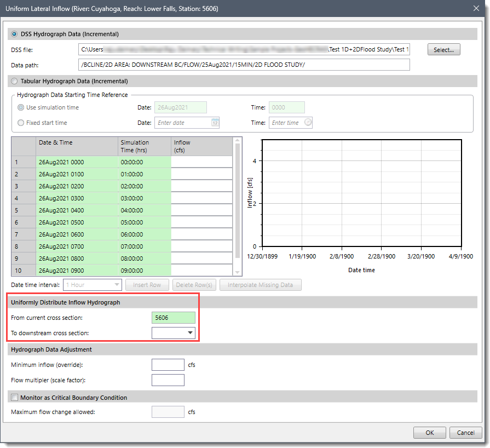Select row 1 header in the table
The height and width of the screenshot is (448, 490).
pyautogui.click(x=24, y=162)
